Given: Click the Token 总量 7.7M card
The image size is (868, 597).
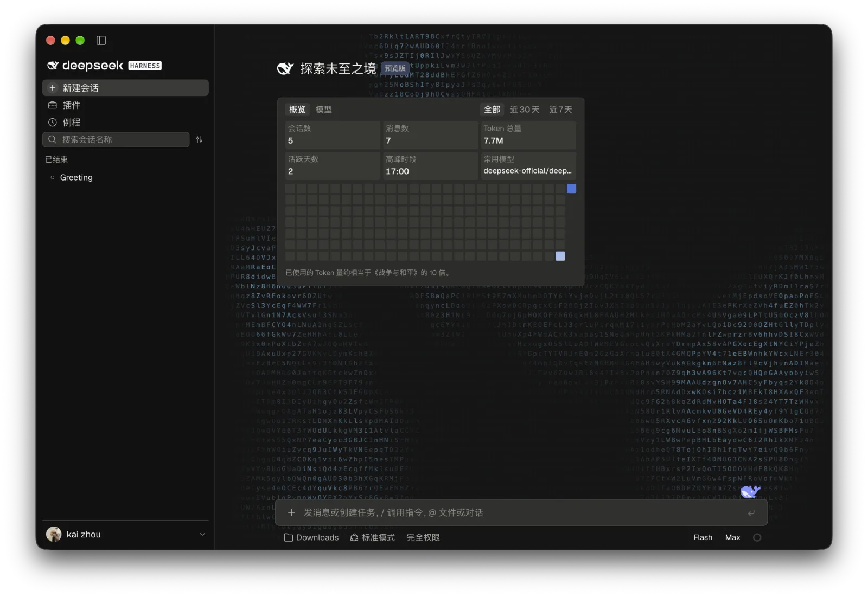Looking at the screenshot, I should tap(528, 135).
